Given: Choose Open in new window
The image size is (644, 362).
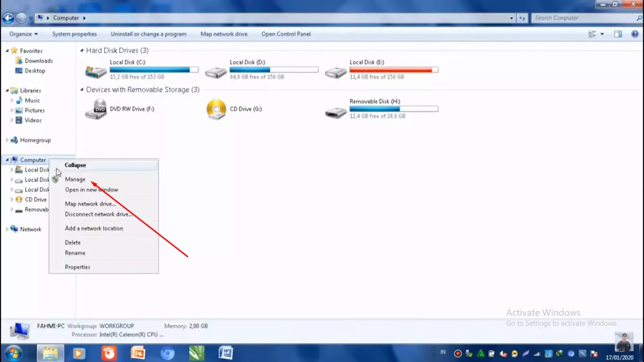Looking at the screenshot, I should (104, 190).
